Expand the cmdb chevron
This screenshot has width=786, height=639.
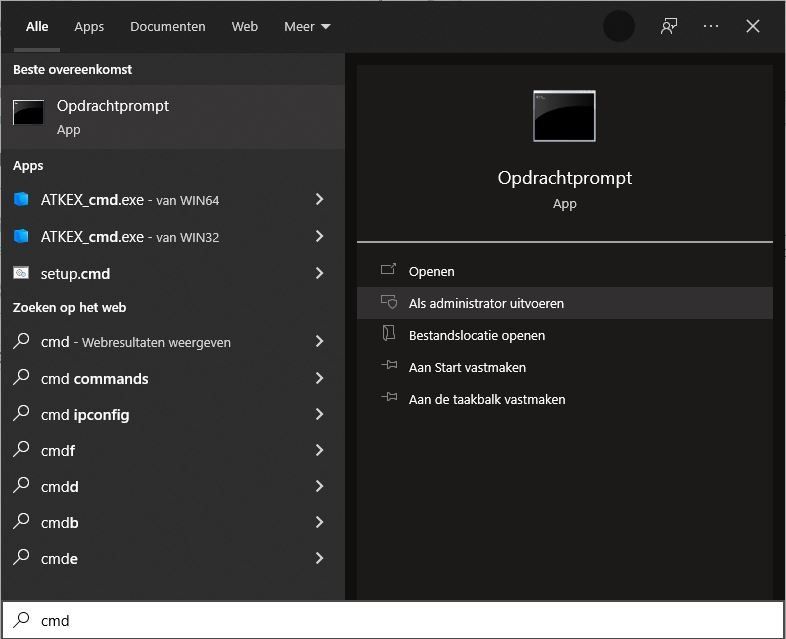[319, 523]
